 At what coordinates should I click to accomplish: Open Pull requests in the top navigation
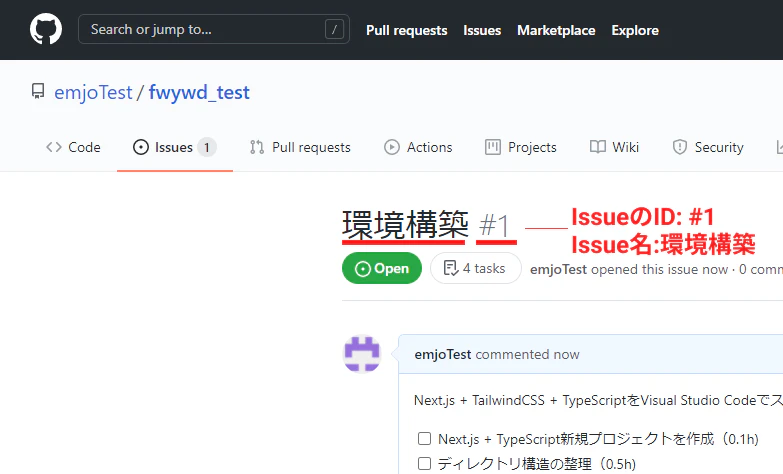click(406, 30)
